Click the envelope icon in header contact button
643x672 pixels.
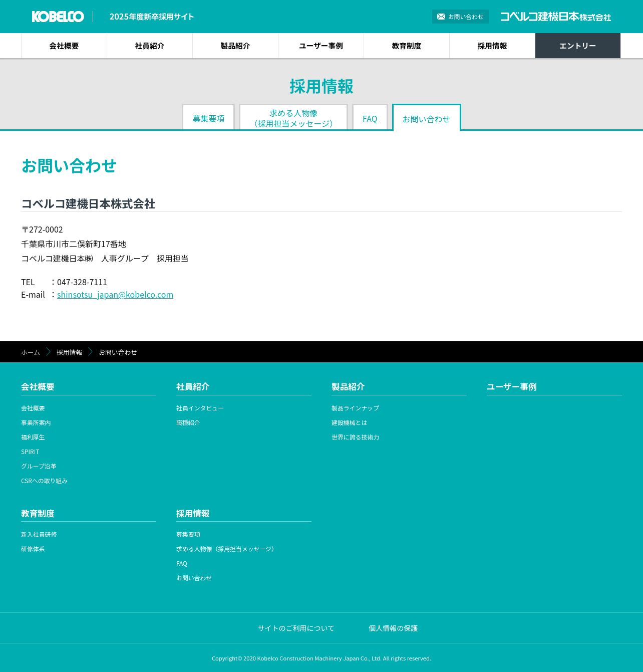click(x=441, y=17)
